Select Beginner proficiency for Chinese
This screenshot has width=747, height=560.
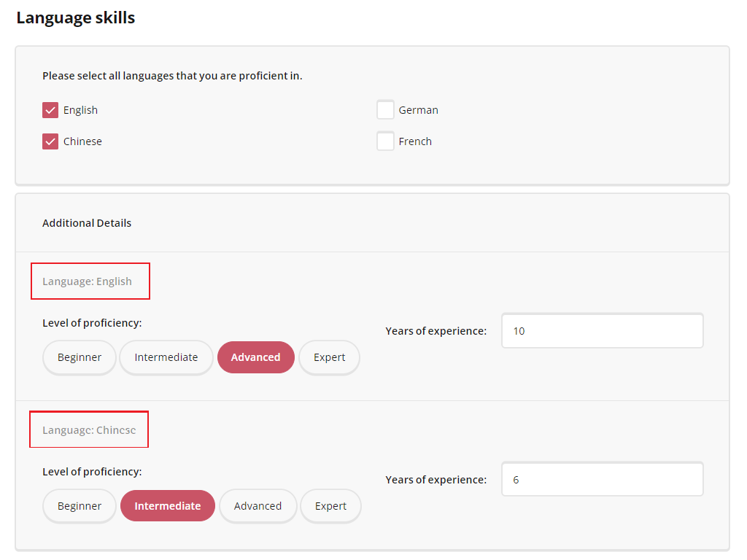79,505
